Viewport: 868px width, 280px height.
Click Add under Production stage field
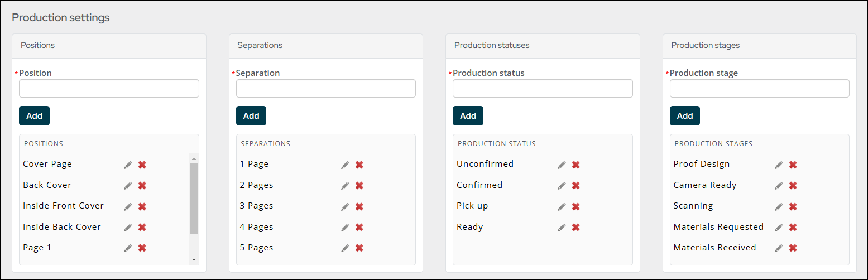tap(685, 116)
